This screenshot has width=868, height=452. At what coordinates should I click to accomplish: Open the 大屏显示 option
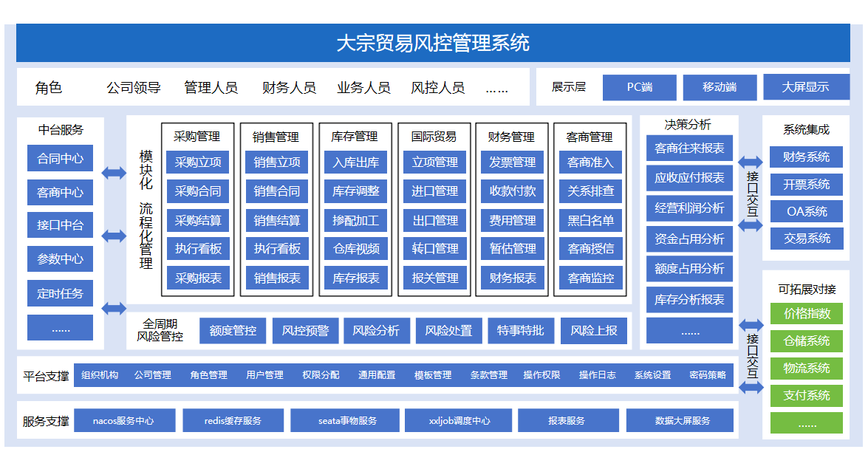point(806,86)
